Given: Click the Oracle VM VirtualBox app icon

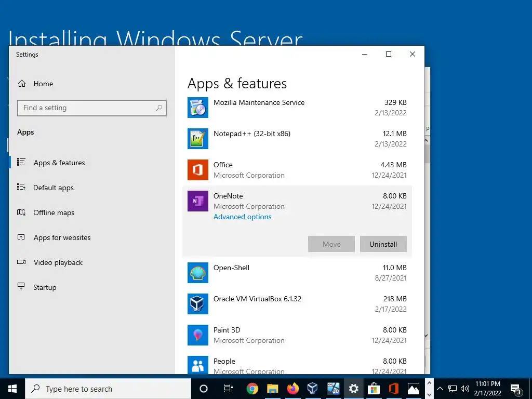Looking at the screenshot, I should tap(198, 304).
